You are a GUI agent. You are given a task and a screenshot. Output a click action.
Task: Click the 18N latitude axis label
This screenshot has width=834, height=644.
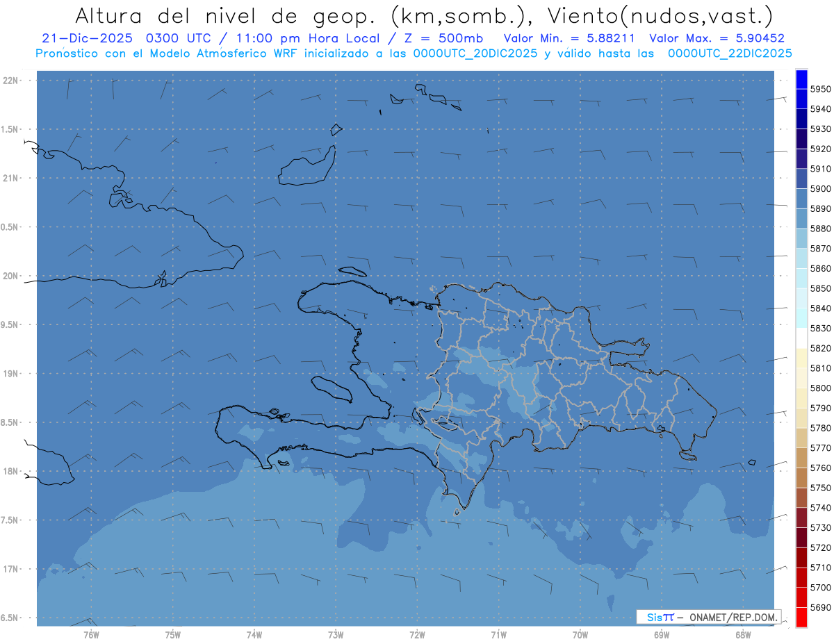(x=12, y=471)
